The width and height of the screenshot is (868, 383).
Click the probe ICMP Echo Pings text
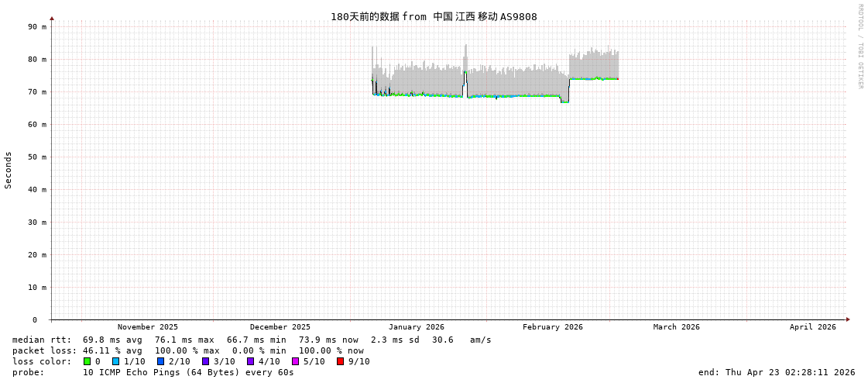[x=188, y=372]
